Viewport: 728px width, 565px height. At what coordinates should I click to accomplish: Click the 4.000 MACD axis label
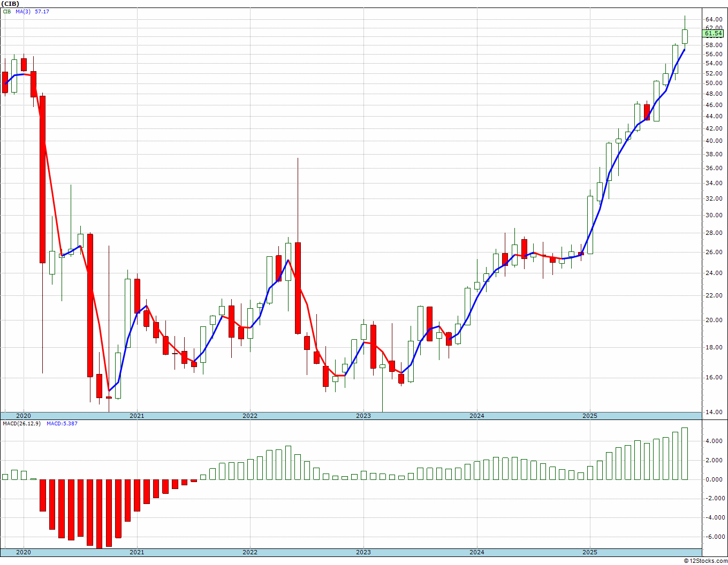(714, 441)
